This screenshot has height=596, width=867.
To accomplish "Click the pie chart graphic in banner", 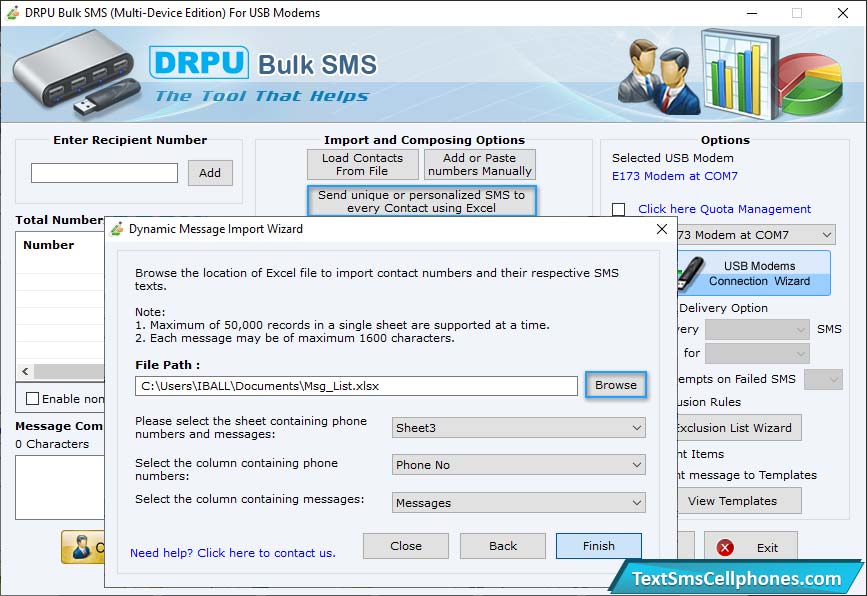I will (x=811, y=83).
